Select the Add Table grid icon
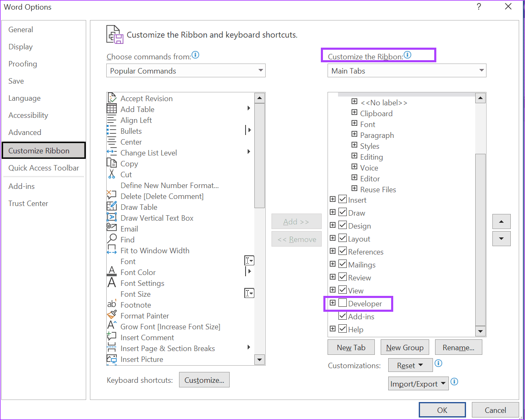The width and height of the screenshot is (525, 420). point(112,109)
